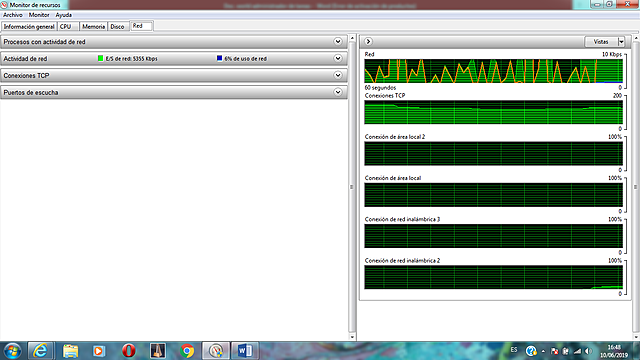Expand the Conexiones TCP section
Image resolution: width=640 pixels, height=360 pixels.
tap(338, 75)
